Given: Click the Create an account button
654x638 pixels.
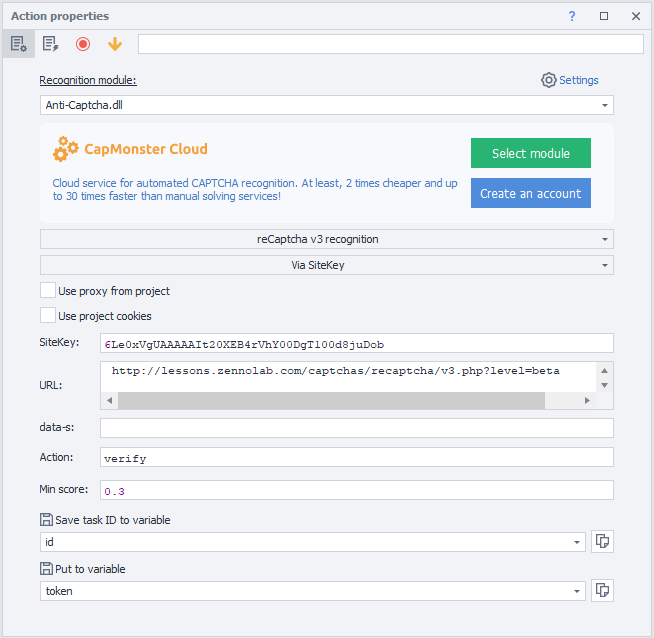Looking at the screenshot, I should tap(530, 193).
